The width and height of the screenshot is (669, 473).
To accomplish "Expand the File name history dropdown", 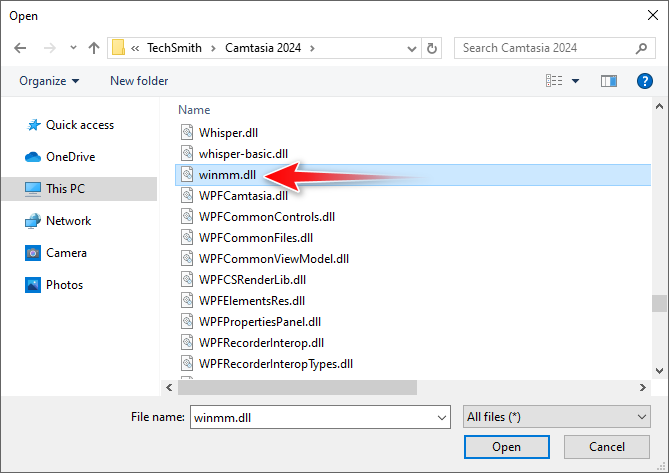I will (x=441, y=416).
